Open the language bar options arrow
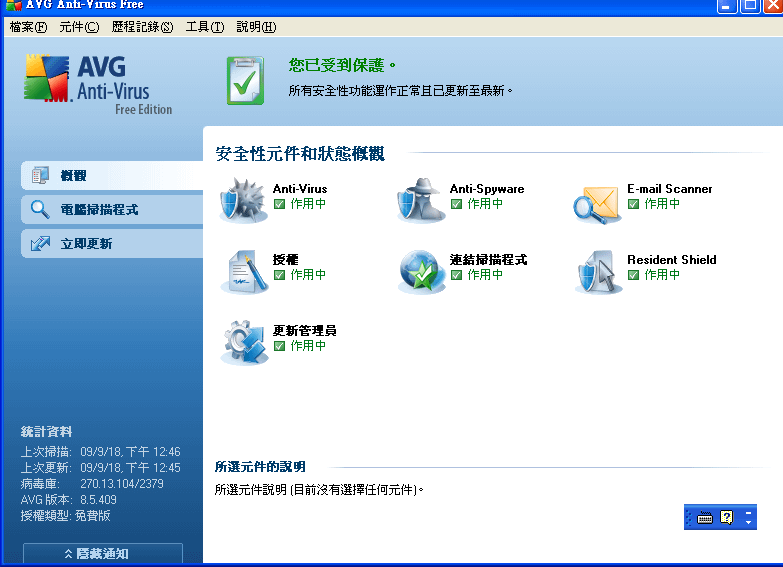 click(x=748, y=522)
